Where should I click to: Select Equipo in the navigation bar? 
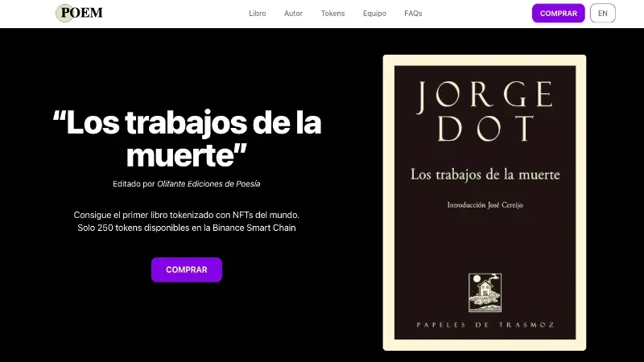click(374, 14)
